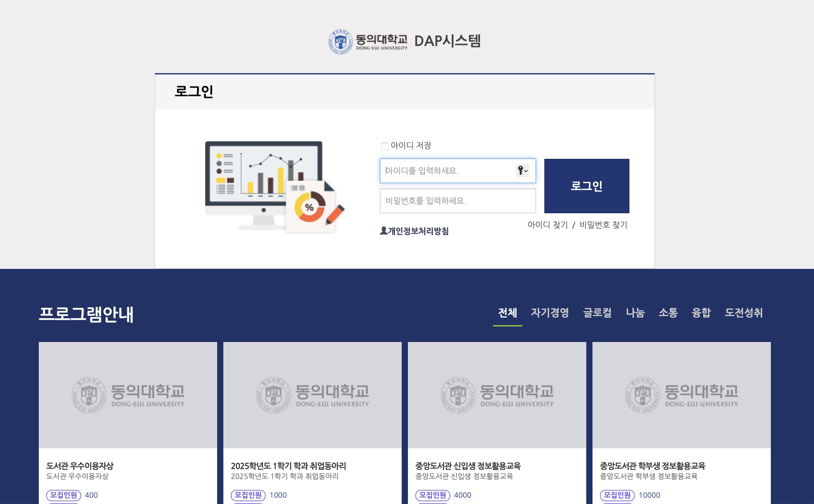Open the 개인정보처리방침 privacy policy link
The width and height of the screenshot is (814, 504).
click(x=418, y=231)
